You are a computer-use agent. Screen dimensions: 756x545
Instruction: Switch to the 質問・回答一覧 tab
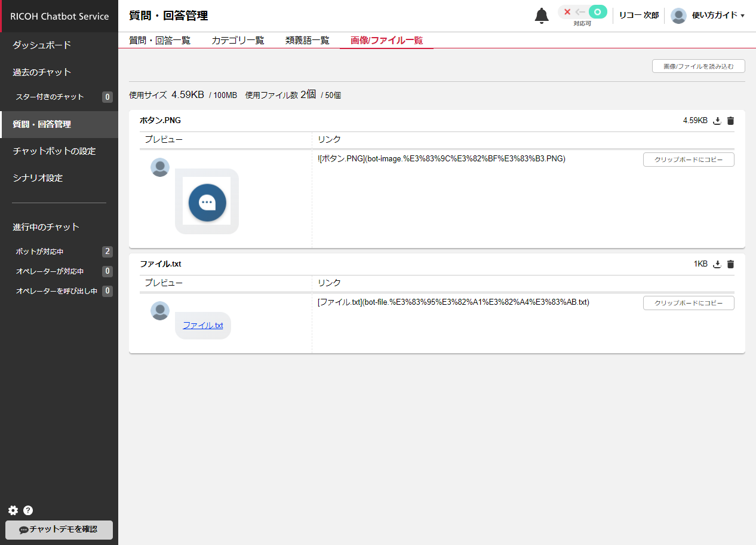click(159, 41)
